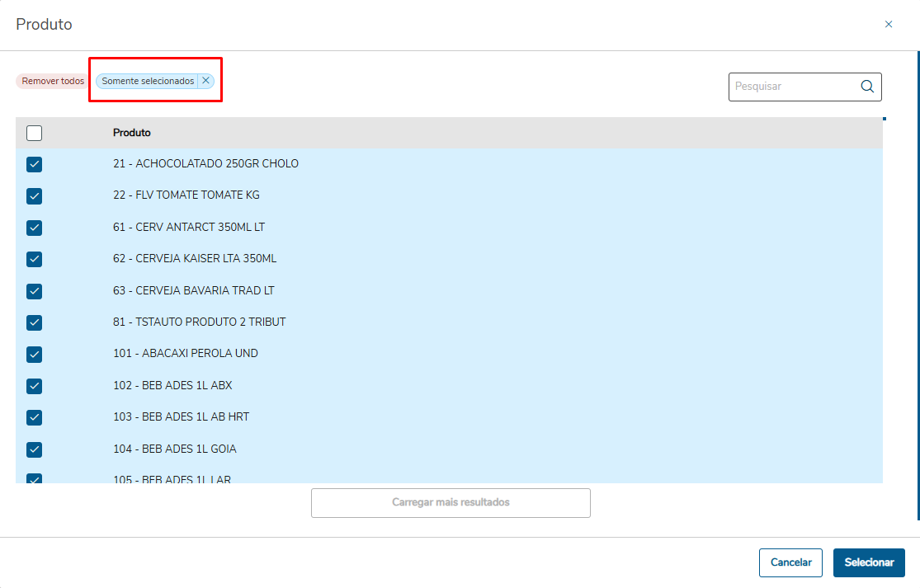The height and width of the screenshot is (588, 920).
Task: Click the text 104 - BEB ADES 1L GOIA
Action: point(175,449)
